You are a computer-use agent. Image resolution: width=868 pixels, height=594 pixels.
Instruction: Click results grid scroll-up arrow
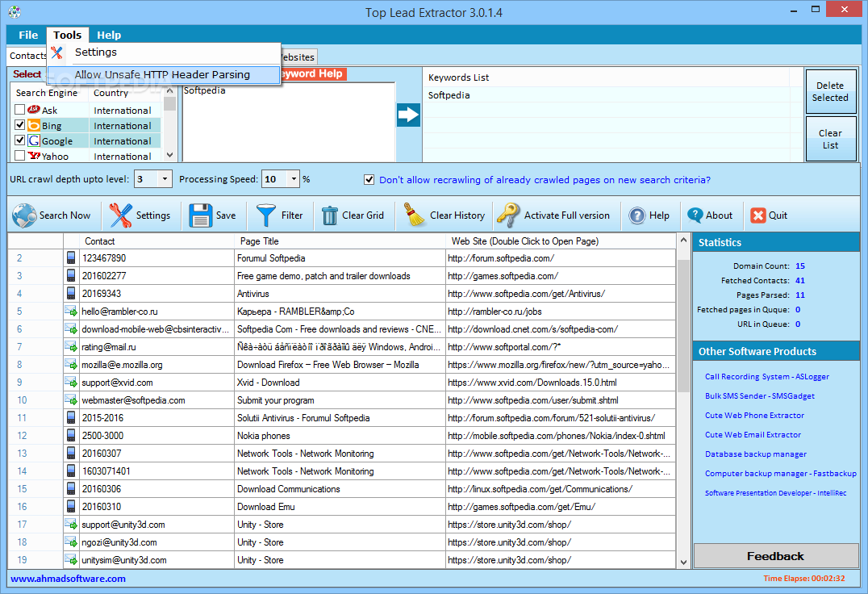click(x=683, y=241)
